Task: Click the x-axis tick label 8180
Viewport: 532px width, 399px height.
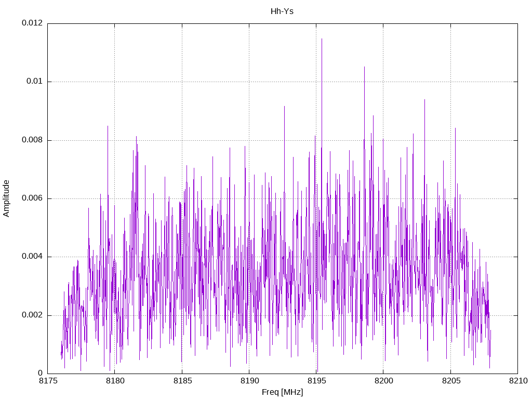Action: [115, 381]
